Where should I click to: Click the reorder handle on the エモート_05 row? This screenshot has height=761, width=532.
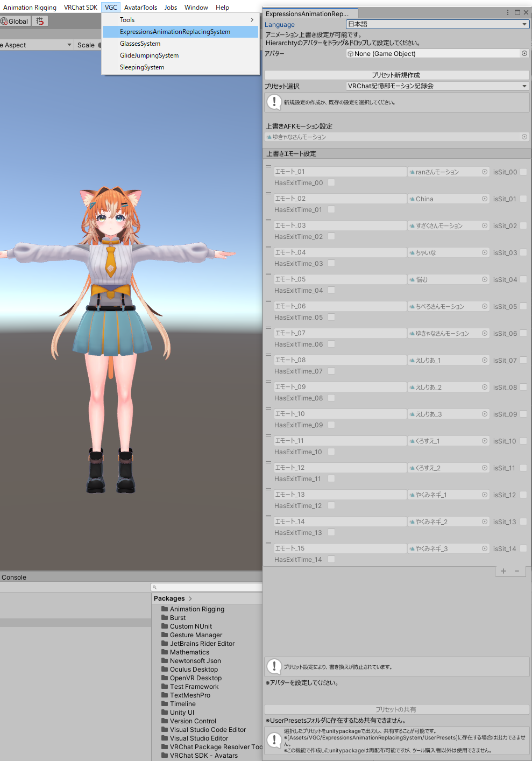[268, 273]
